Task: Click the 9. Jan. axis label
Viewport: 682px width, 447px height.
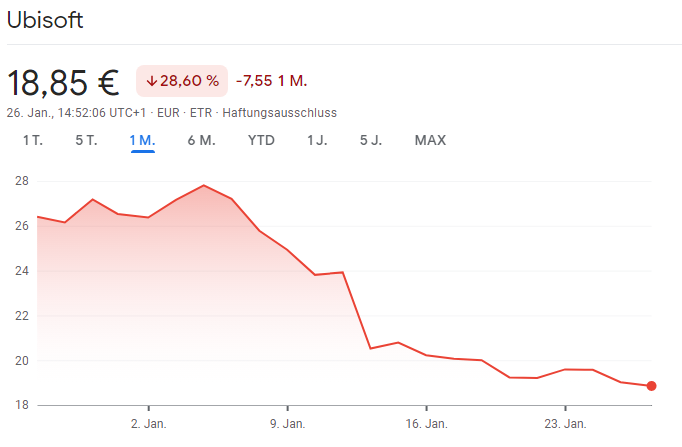Action: [x=287, y=424]
